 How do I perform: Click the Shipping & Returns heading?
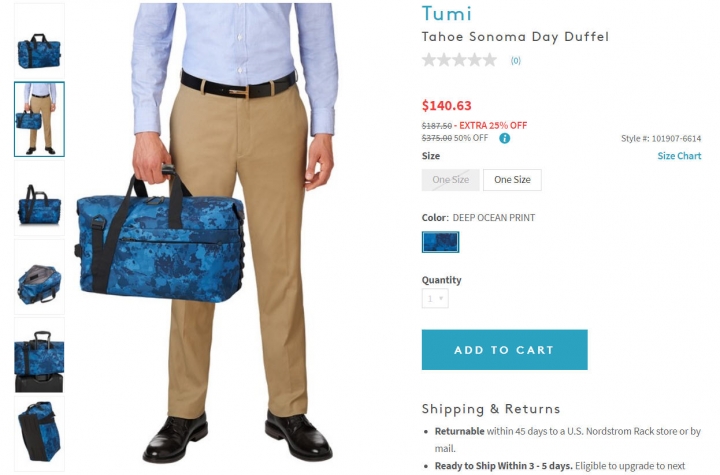coord(491,409)
